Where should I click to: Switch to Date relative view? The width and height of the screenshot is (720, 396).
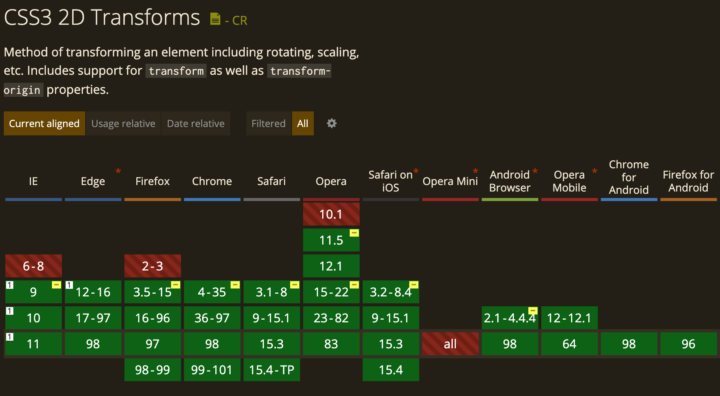pos(196,124)
